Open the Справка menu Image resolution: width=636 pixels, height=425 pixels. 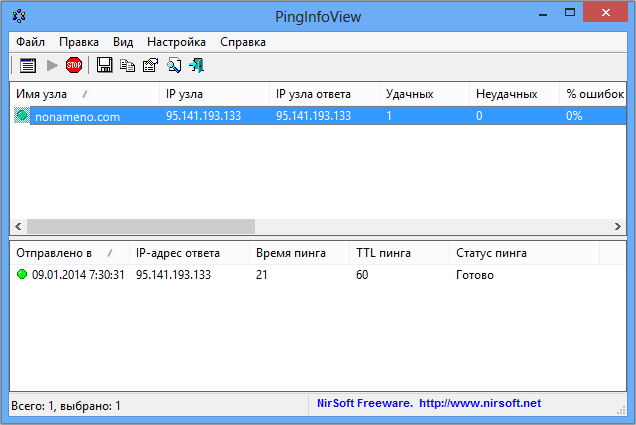(243, 42)
